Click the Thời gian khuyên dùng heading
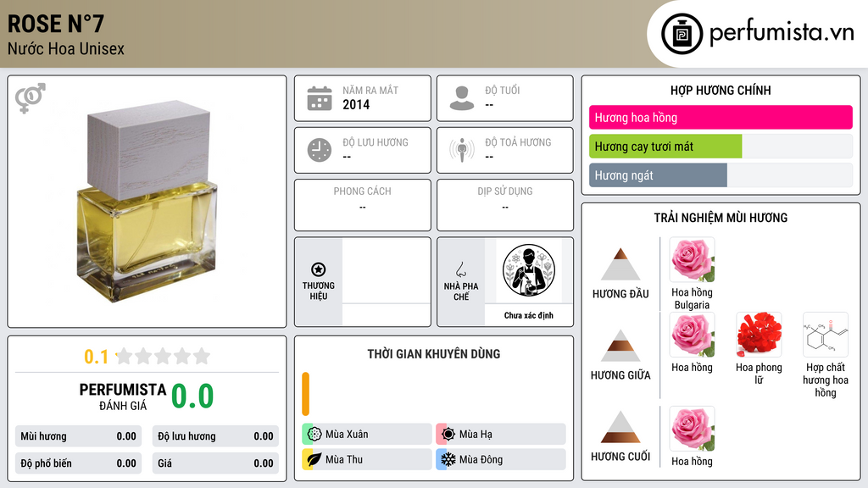868x488 pixels. 434,354
